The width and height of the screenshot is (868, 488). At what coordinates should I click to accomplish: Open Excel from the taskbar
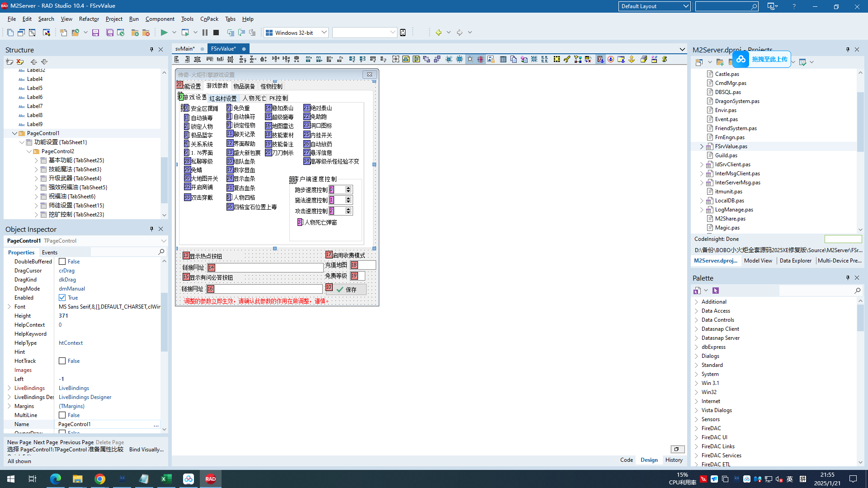point(166,479)
